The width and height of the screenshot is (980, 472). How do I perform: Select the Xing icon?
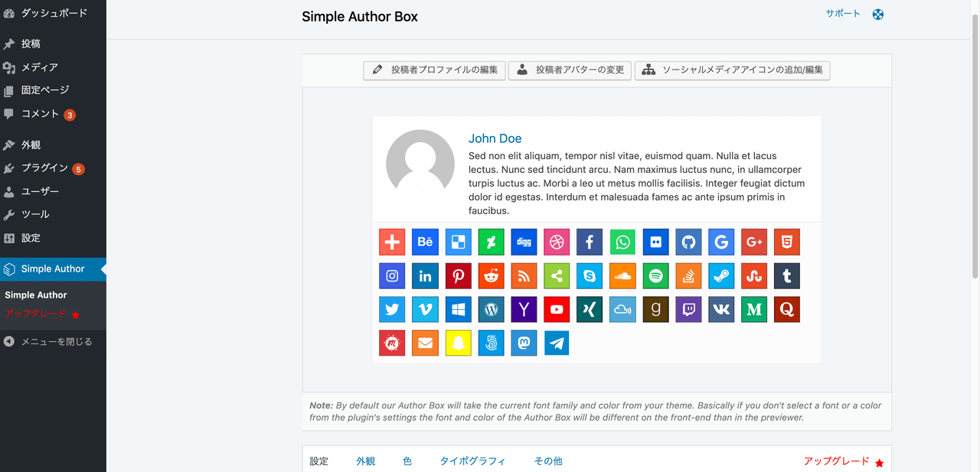(x=590, y=309)
